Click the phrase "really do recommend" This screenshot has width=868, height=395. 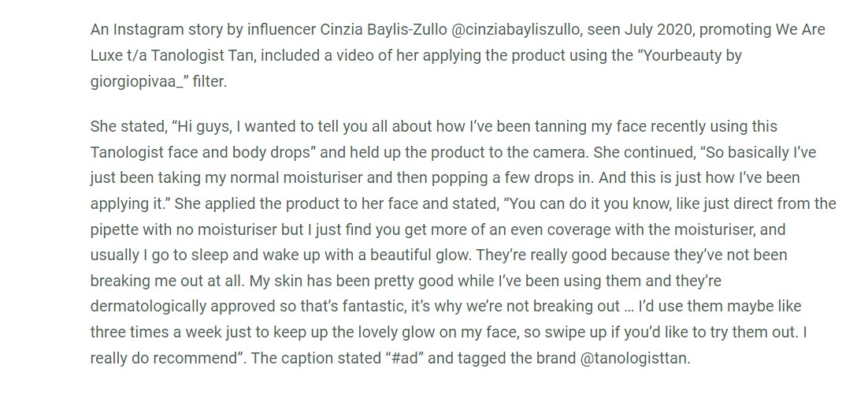165,358
